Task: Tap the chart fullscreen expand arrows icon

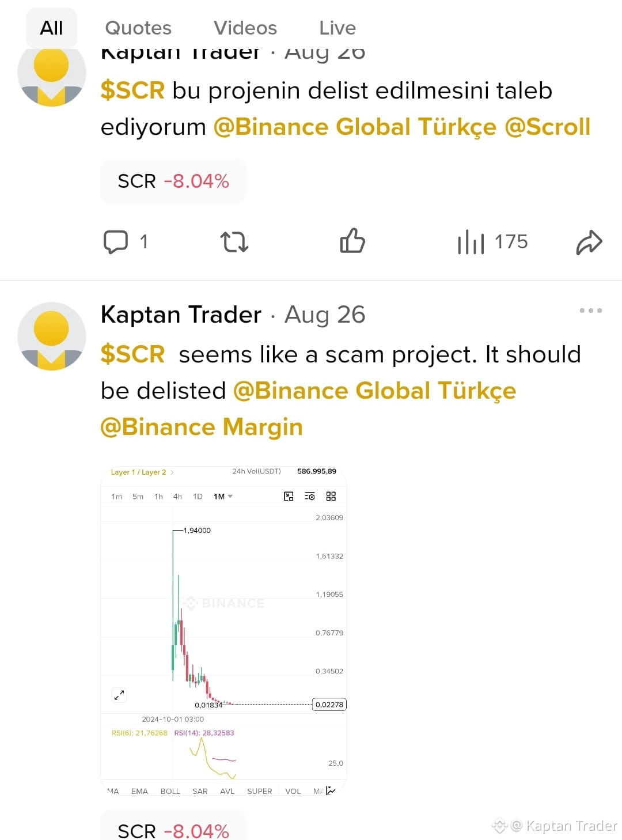Action: [x=119, y=695]
